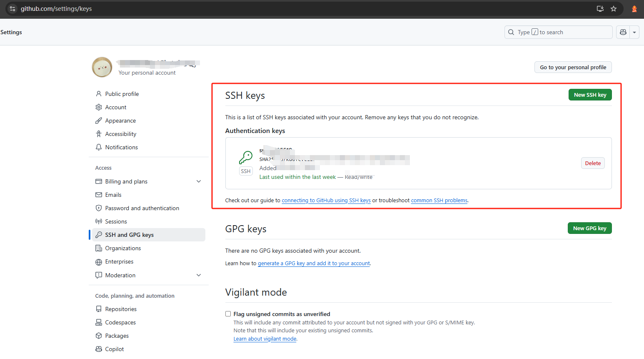Open Sessions in the sidebar
The image size is (644, 359).
[116, 221]
